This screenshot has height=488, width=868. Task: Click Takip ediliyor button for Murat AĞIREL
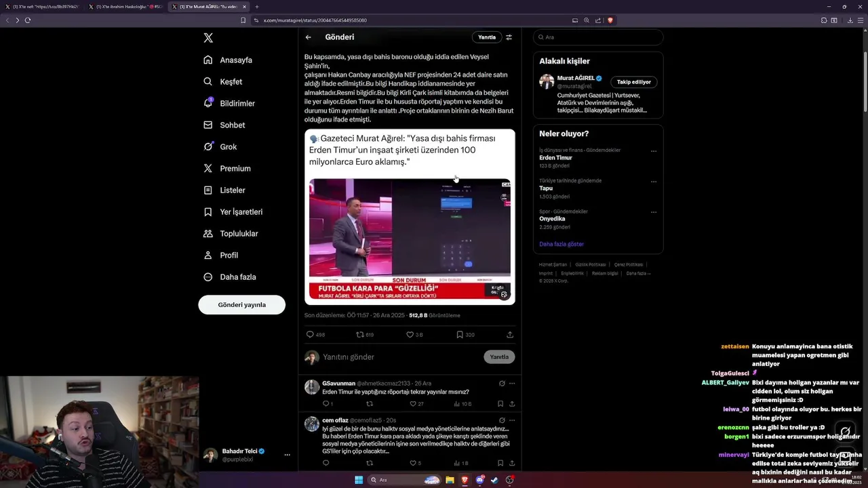point(633,82)
